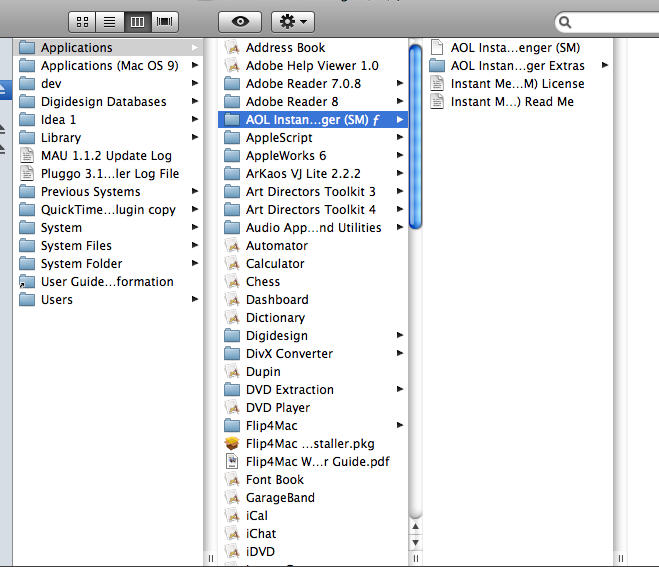Select the Font Book application icon
659x567 pixels.
pyautogui.click(x=232, y=480)
